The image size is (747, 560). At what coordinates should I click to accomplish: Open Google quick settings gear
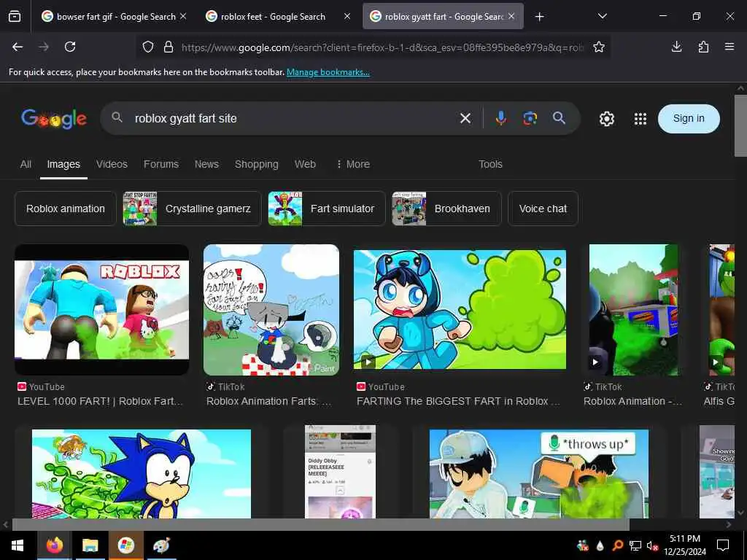pyautogui.click(x=606, y=119)
